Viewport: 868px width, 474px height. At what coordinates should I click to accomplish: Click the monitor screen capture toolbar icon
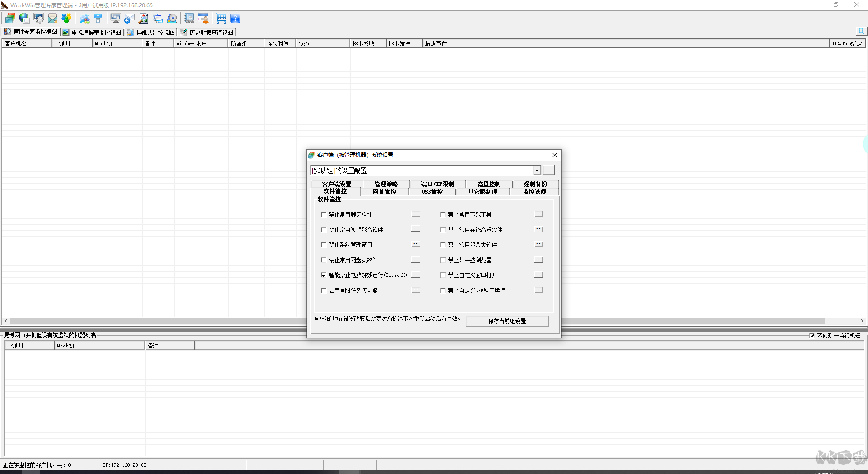(116, 18)
